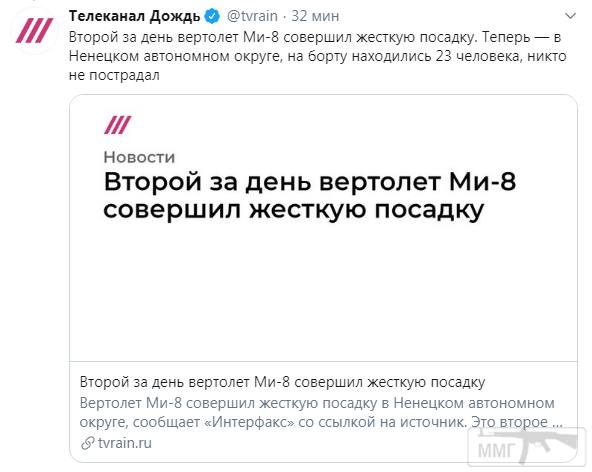Click the pink stripes logo inside card
This screenshot has height=472, width=592.
click(x=117, y=125)
